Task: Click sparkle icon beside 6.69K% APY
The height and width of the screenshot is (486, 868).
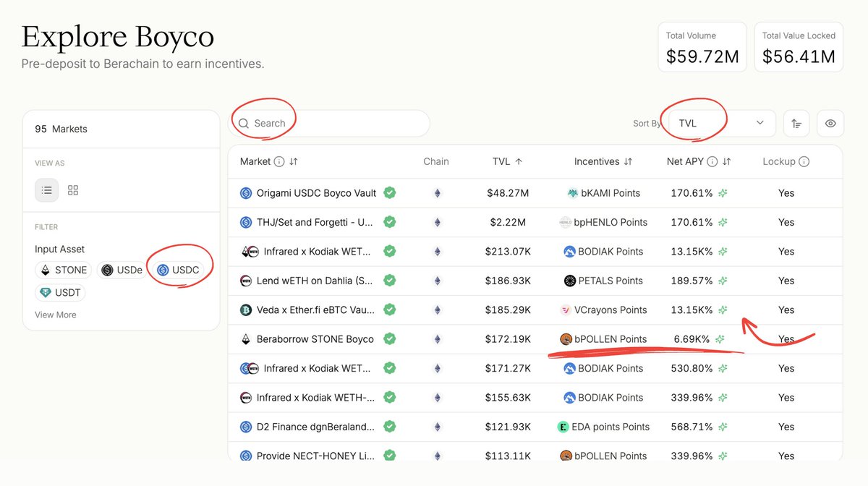Action: click(720, 339)
